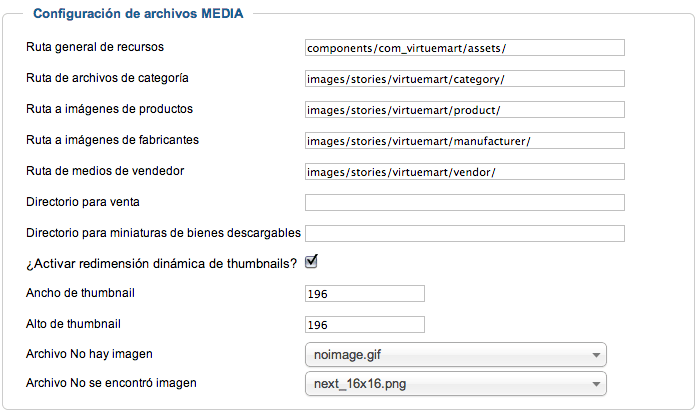695x411 pixels.
Task: Click the arrow on Archivo No hay imagen selector
Action: (596, 355)
